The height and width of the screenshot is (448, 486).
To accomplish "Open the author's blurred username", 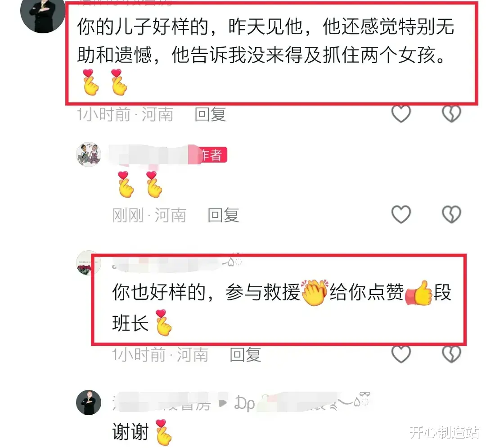I will (148, 154).
